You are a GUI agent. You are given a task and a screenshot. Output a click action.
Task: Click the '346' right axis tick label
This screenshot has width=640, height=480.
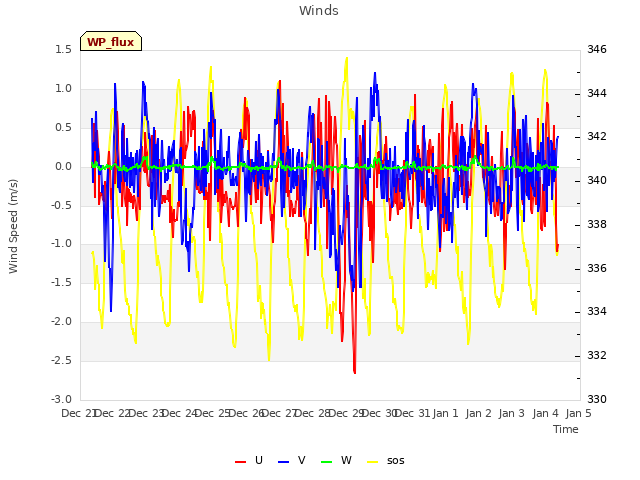[x=597, y=49]
